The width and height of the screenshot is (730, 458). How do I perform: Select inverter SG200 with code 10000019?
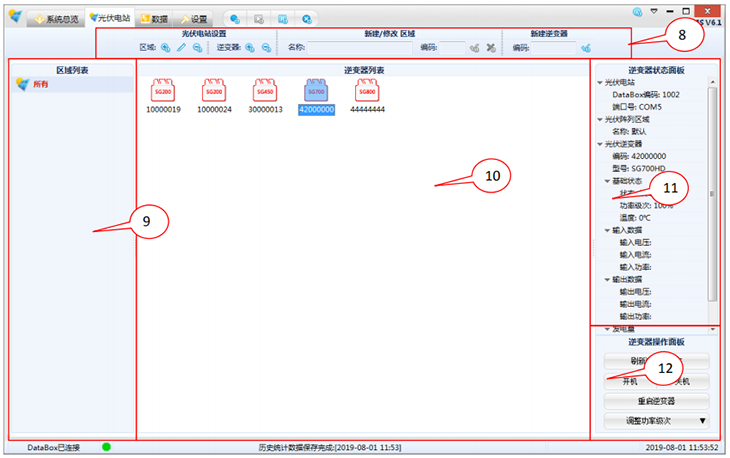(163, 92)
